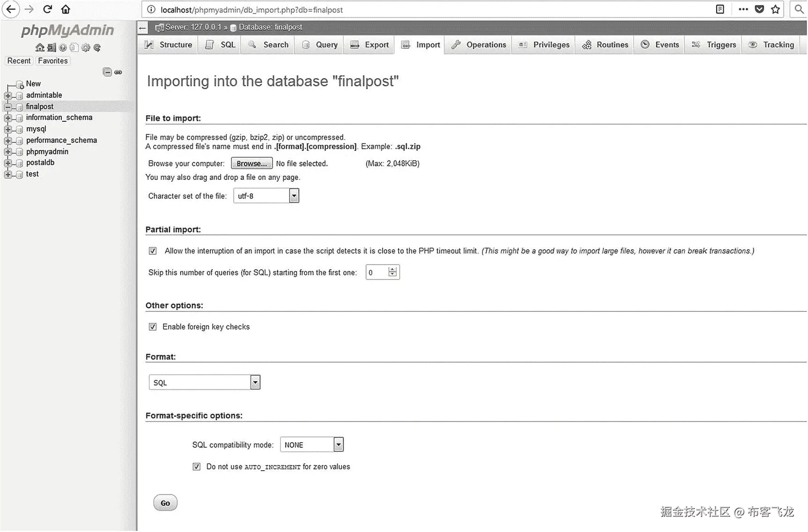Click the Server 127.0.0.1 breadcrumb link
Image resolution: width=808 pixels, height=532 pixels.
point(193,28)
